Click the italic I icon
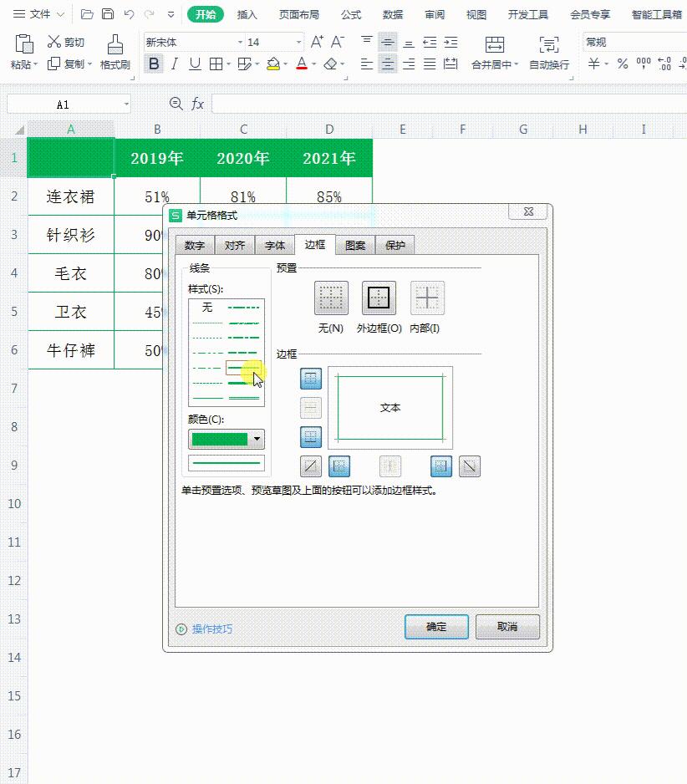The width and height of the screenshot is (687, 784). point(174,64)
